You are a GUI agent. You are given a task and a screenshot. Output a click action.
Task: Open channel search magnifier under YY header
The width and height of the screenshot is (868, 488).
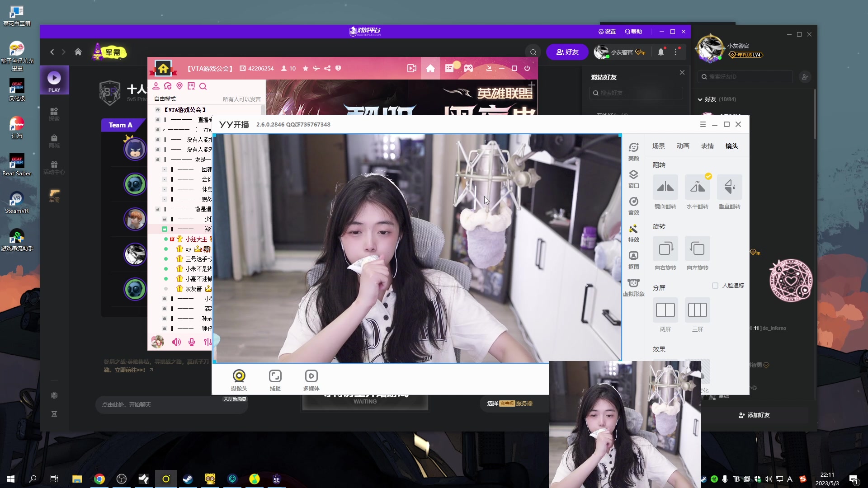point(203,86)
